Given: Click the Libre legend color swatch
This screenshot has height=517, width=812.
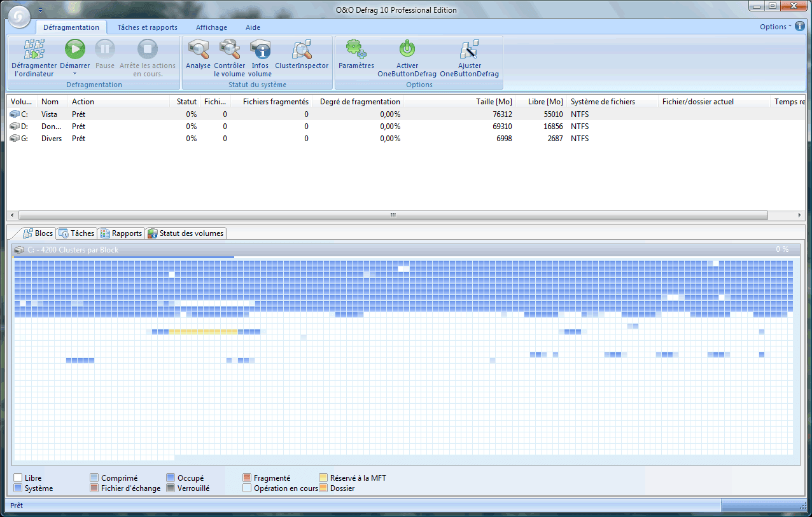Looking at the screenshot, I should pos(18,478).
